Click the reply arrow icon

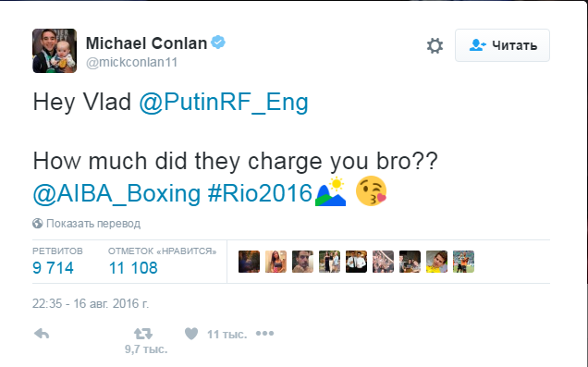coord(42,334)
